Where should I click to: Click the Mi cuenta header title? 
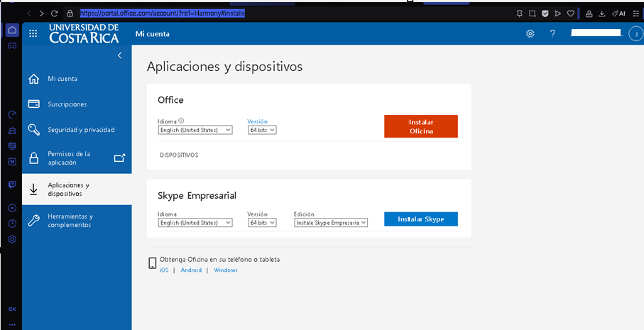click(153, 34)
